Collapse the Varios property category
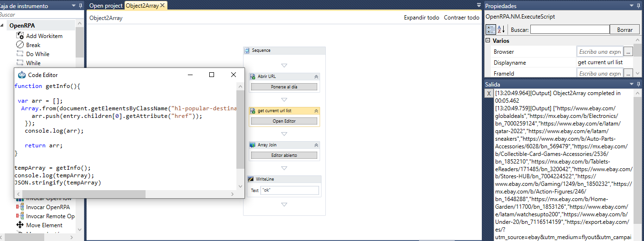644x241 pixels. point(488,40)
